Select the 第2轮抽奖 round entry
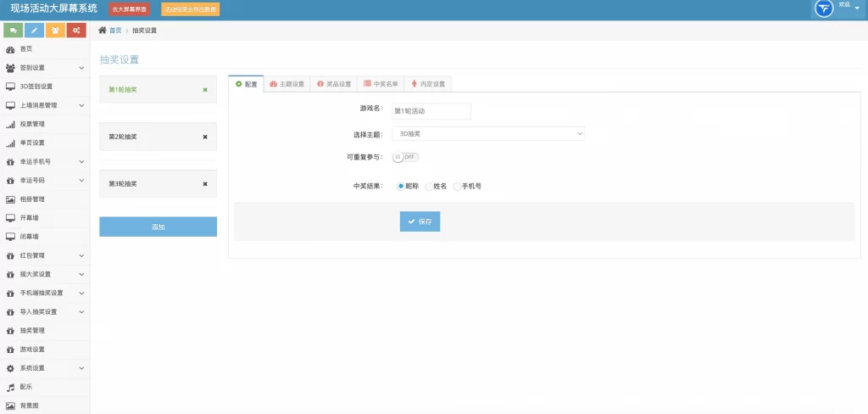 [158, 137]
